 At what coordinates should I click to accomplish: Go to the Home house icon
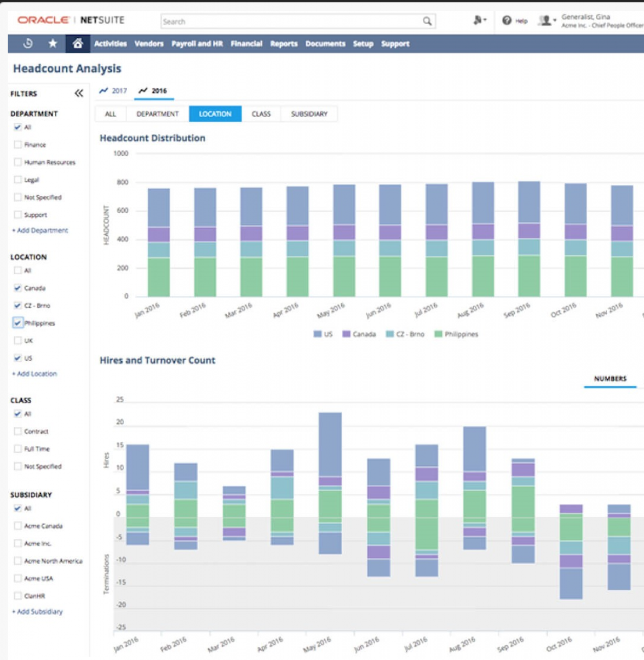(78, 43)
